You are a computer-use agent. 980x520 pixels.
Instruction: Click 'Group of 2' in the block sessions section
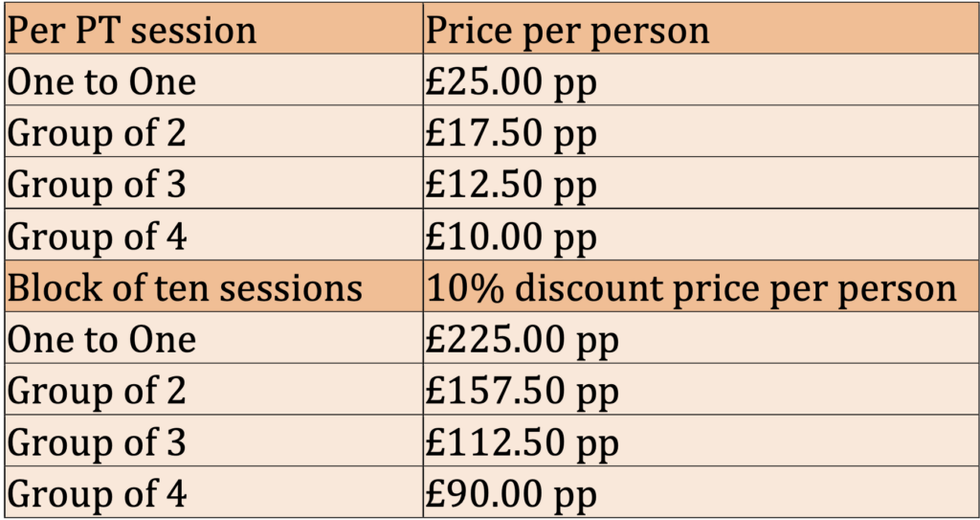(213, 388)
